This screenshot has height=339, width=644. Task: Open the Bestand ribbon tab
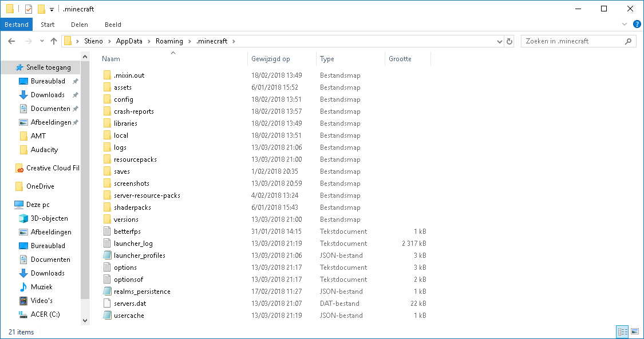point(17,25)
